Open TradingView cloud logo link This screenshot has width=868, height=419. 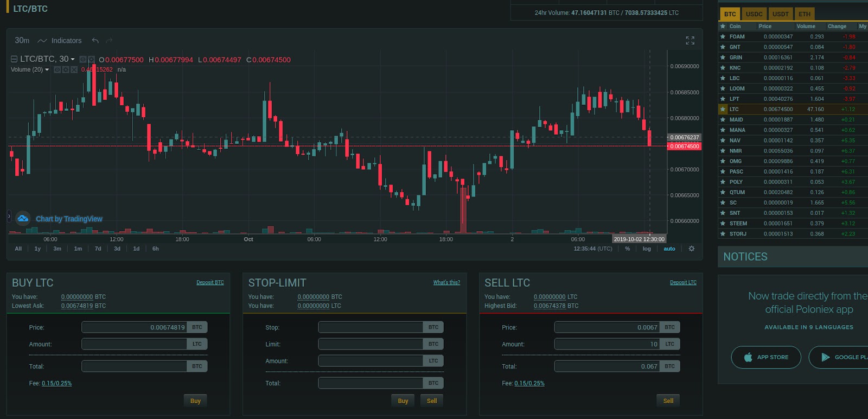[23, 218]
